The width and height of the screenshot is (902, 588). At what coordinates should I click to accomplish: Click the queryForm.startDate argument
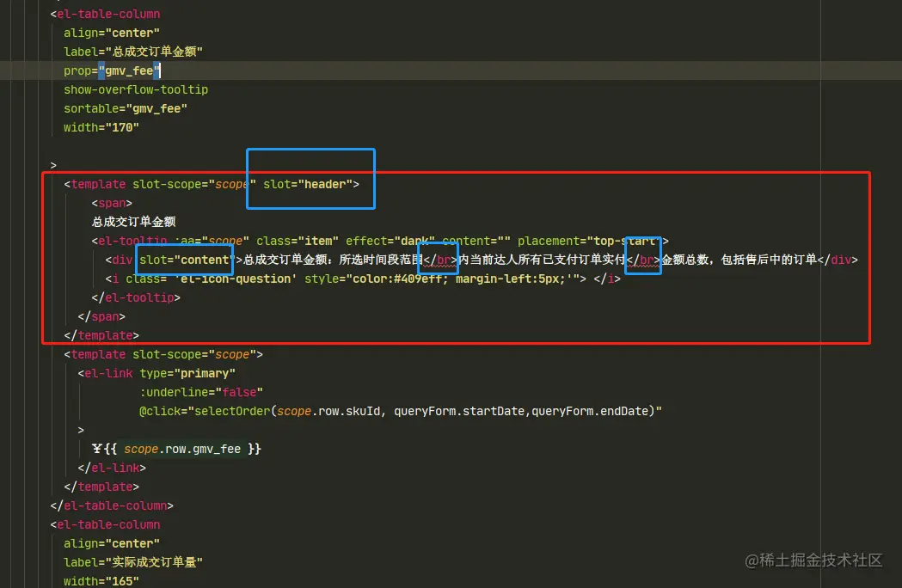[459, 412]
